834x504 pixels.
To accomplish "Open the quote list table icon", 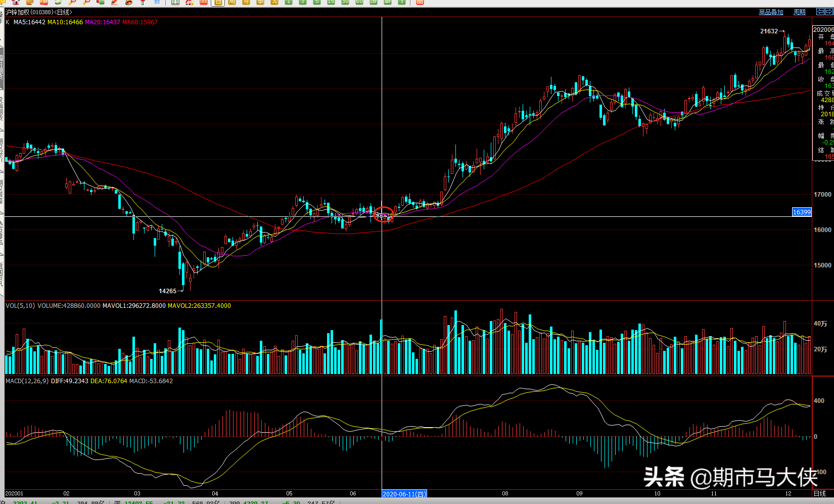I will click(175, 2).
